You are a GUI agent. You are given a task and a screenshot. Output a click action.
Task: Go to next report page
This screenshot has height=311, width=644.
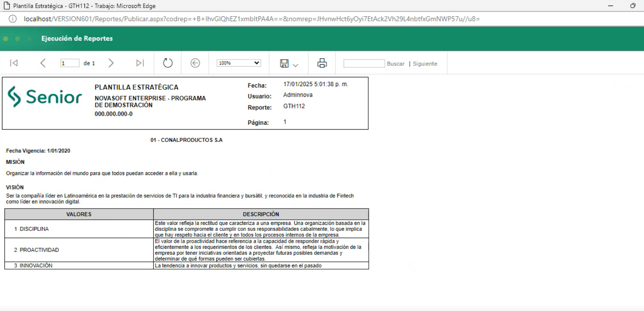click(x=111, y=63)
